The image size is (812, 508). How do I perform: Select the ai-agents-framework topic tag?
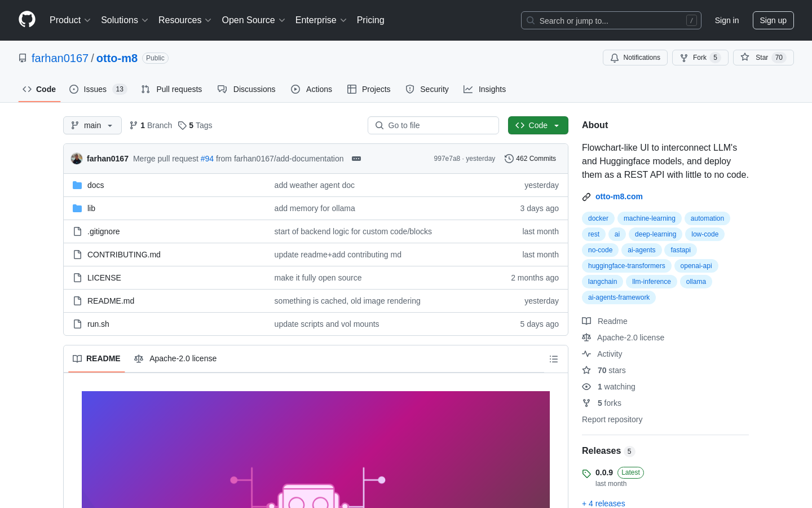[x=619, y=297]
